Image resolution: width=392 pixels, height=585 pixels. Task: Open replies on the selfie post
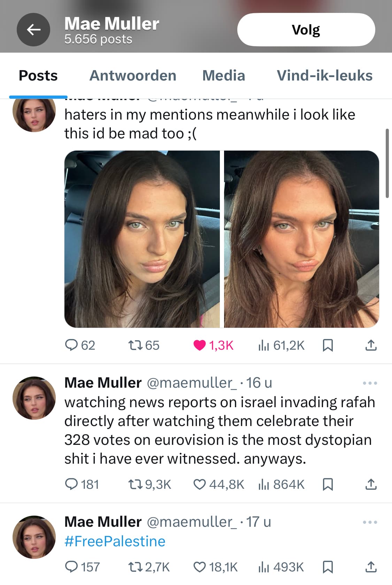pyautogui.click(x=71, y=345)
